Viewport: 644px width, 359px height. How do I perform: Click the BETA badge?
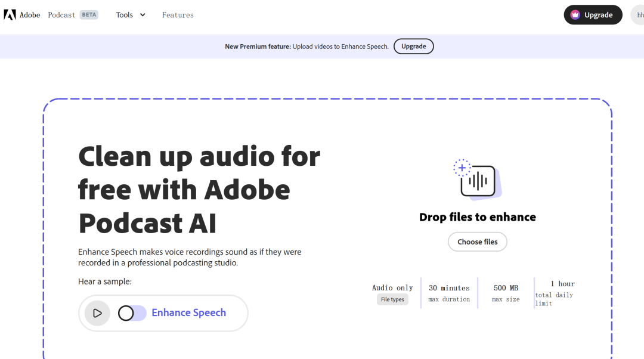tap(89, 15)
